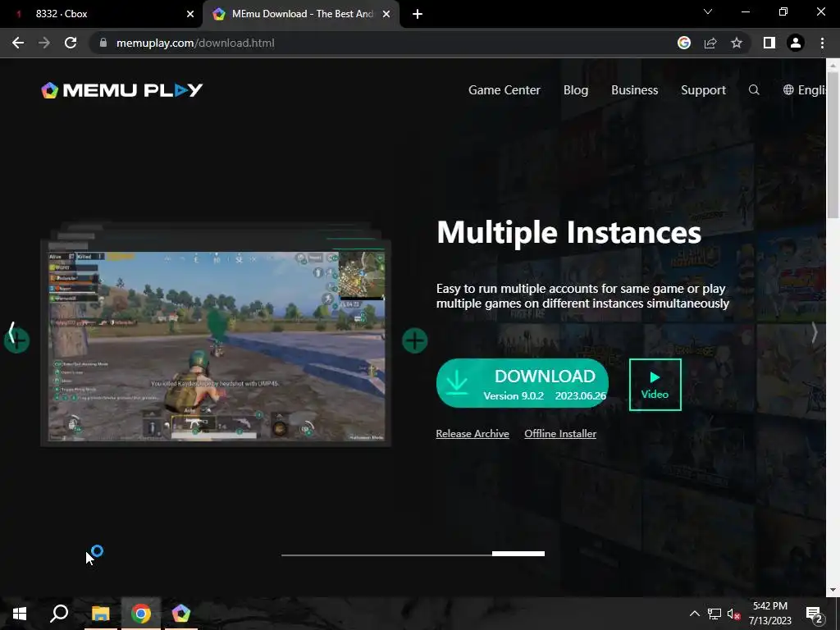Image resolution: width=840 pixels, height=630 pixels.
Task: Click the muted volume tray icon
Action: (733, 614)
